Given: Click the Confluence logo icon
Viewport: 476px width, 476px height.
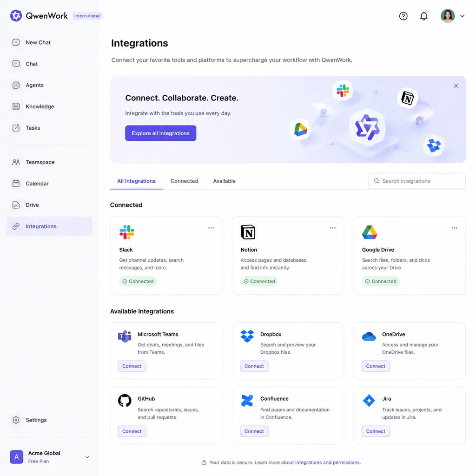Looking at the screenshot, I should click(247, 400).
